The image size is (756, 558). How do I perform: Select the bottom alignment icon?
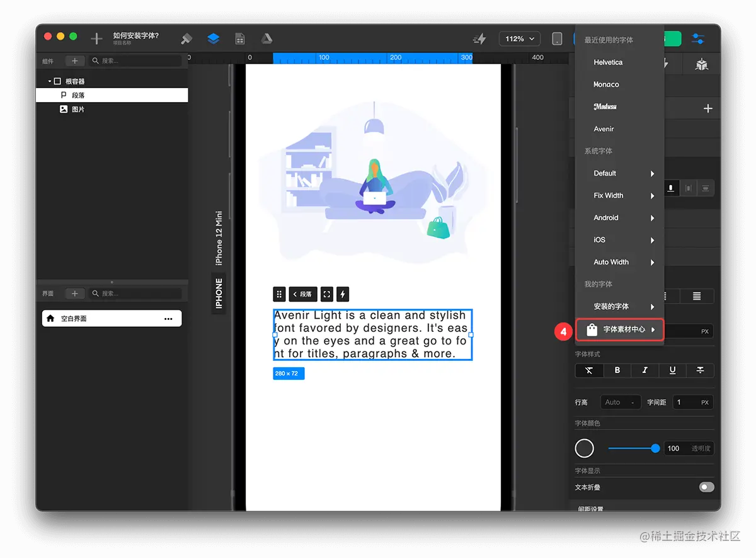pyautogui.click(x=671, y=188)
